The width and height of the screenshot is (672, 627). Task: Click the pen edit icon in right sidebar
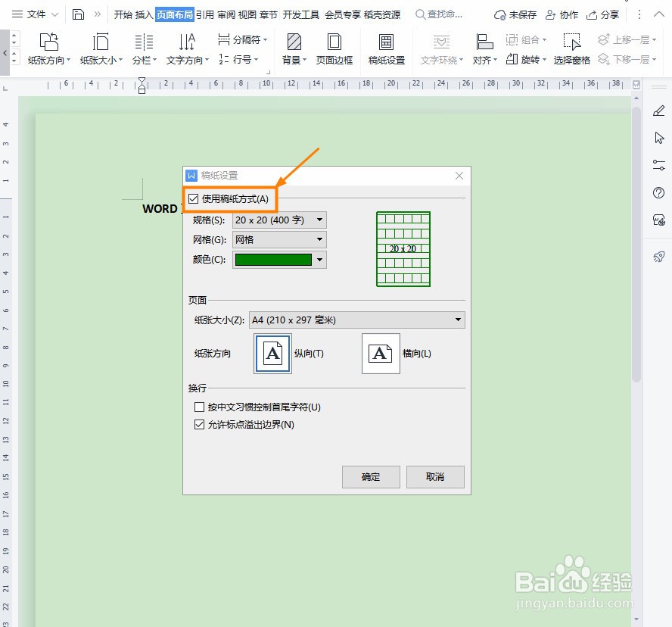[658, 111]
